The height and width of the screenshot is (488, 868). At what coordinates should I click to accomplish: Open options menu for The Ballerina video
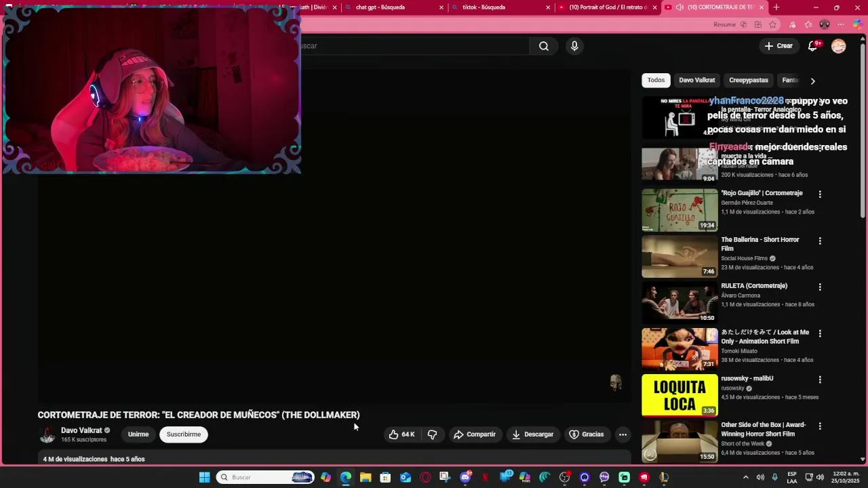(820, 241)
